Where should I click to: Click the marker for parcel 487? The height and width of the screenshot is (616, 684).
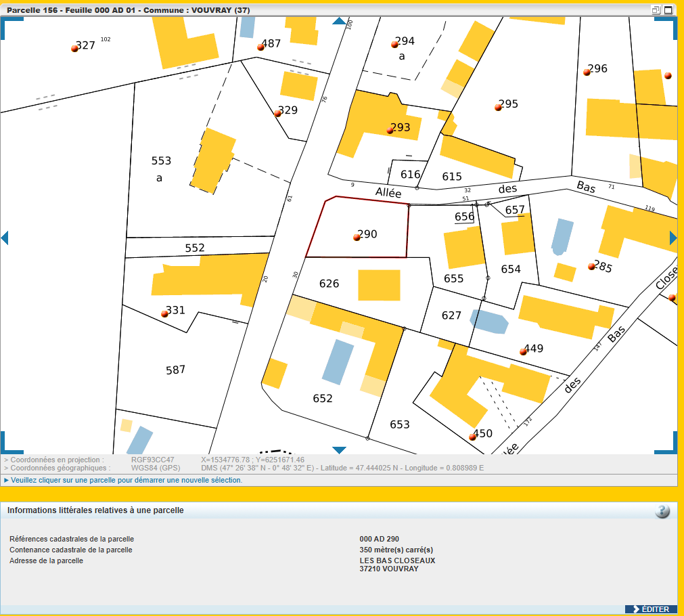(261, 47)
